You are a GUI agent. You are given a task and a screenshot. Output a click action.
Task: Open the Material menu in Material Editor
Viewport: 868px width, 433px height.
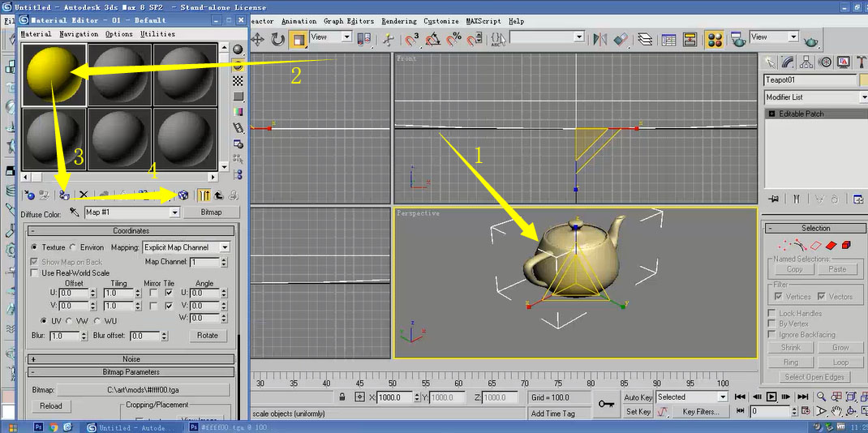[36, 34]
